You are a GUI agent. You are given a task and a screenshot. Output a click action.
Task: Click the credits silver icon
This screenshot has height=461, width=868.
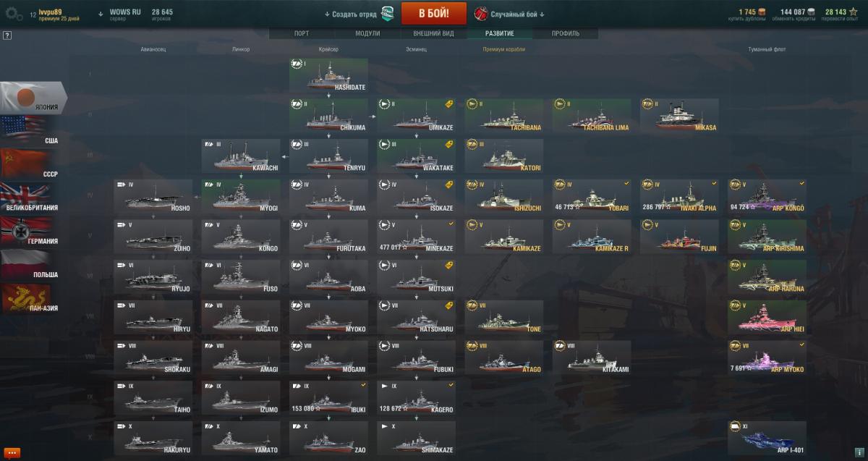coord(811,12)
